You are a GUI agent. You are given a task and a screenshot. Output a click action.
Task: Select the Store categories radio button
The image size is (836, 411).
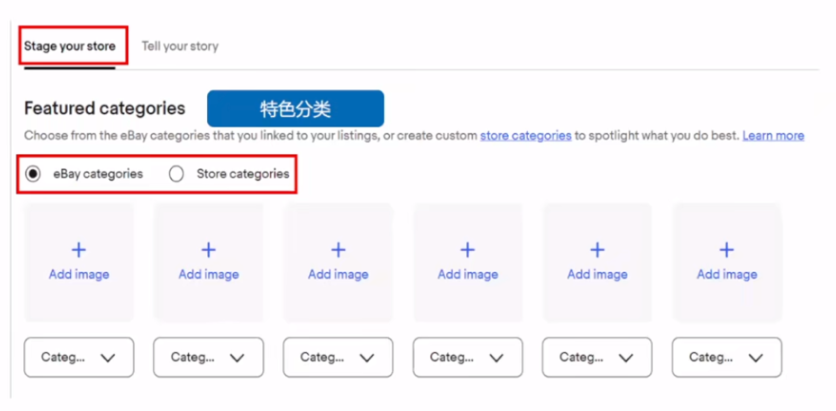(176, 174)
